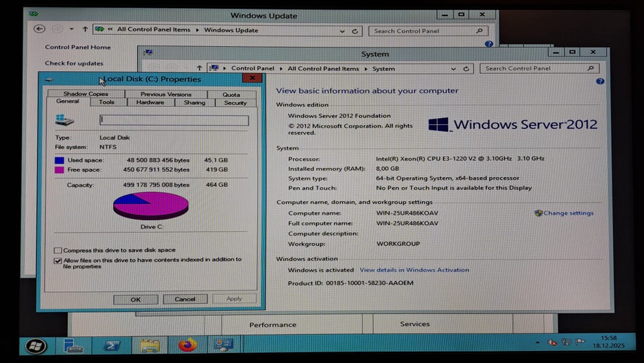Open help icon in System window

tap(600, 81)
